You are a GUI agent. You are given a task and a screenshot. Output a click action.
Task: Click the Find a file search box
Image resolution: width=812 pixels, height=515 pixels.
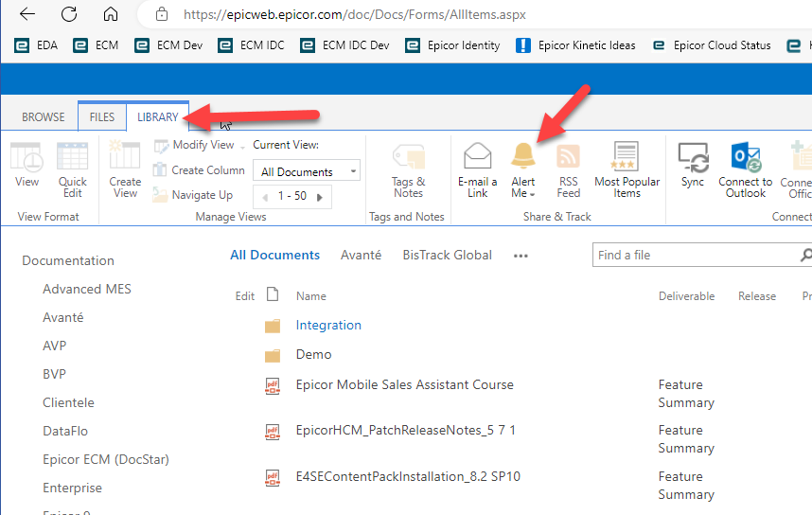coord(696,255)
